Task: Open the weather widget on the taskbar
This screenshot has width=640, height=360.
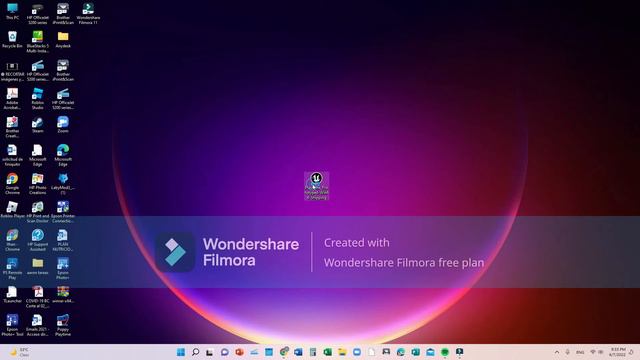Action: click(x=19, y=352)
